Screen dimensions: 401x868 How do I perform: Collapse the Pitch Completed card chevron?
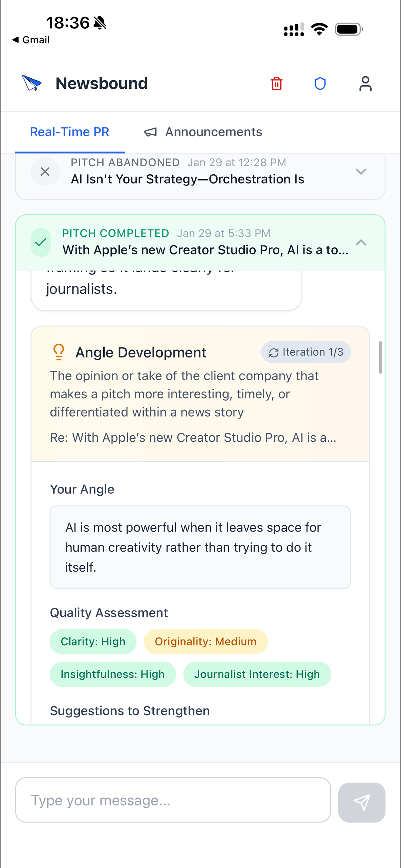[361, 243]
